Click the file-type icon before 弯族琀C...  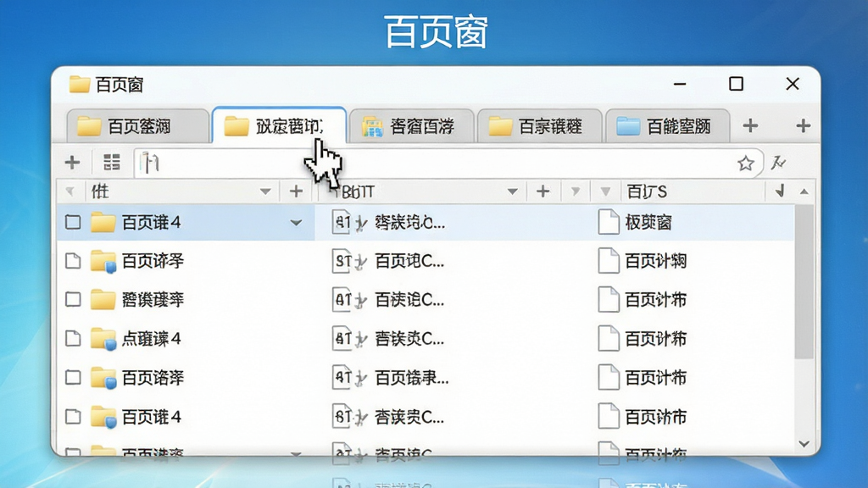tap(341, 223)
